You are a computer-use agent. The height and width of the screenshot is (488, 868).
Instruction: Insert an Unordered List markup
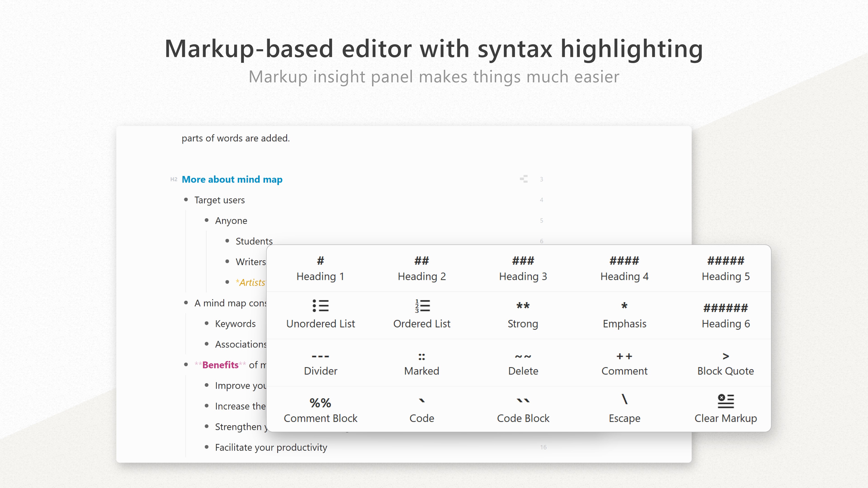coord(320,314)
